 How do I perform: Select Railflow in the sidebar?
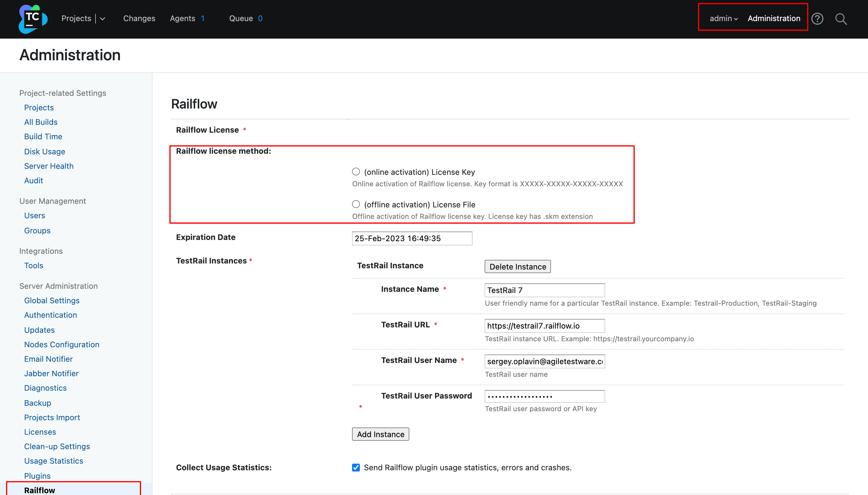(39, 490)
